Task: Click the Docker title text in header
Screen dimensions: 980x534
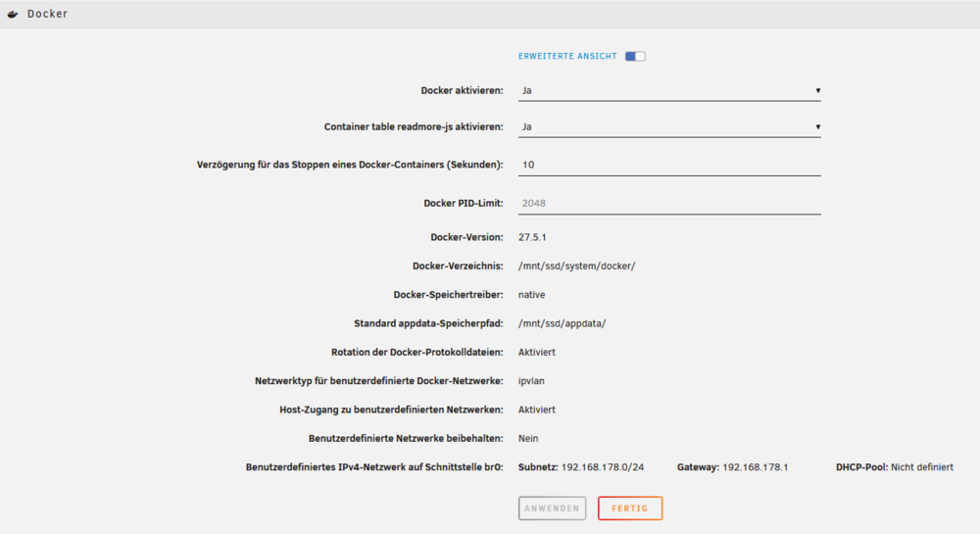Action: [47, 14]
